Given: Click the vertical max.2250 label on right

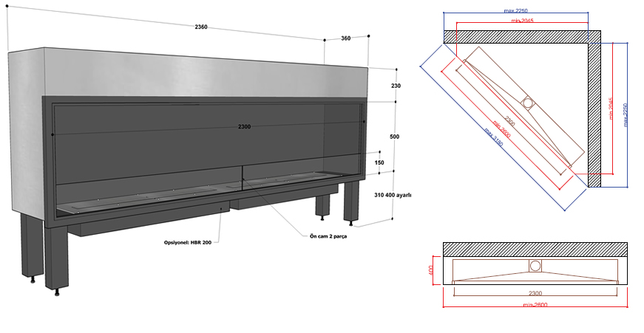Looking at the screenshot, I should [626, 114].
